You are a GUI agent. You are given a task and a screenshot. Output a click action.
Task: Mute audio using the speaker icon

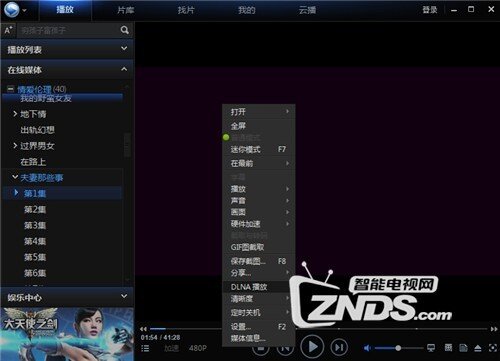367,348
